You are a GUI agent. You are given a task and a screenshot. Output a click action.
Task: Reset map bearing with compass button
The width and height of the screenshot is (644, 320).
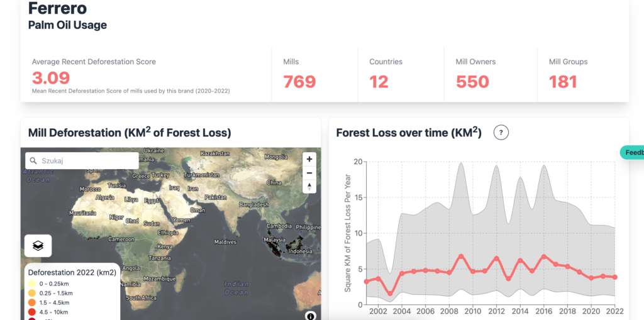(309, 187)
